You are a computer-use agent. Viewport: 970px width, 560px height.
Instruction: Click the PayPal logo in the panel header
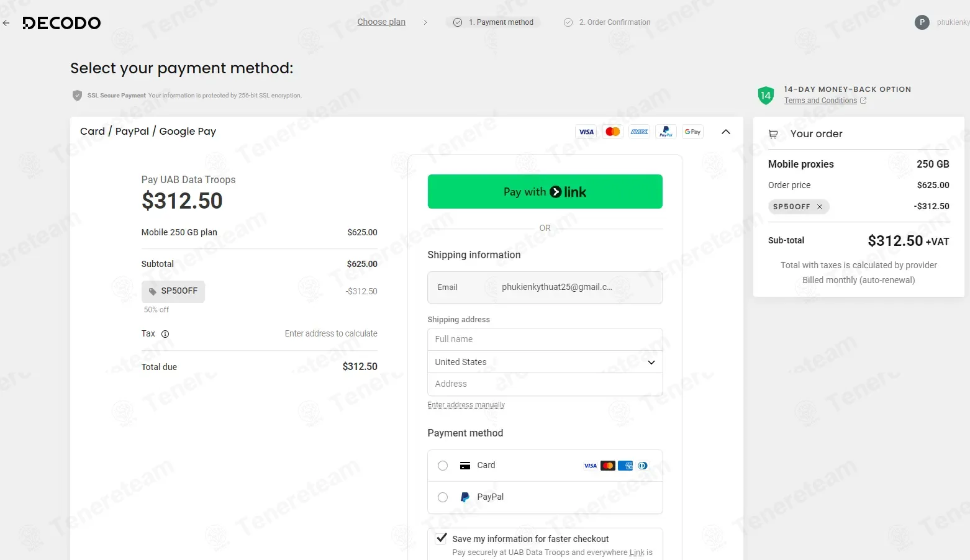[x=666, y=132]
